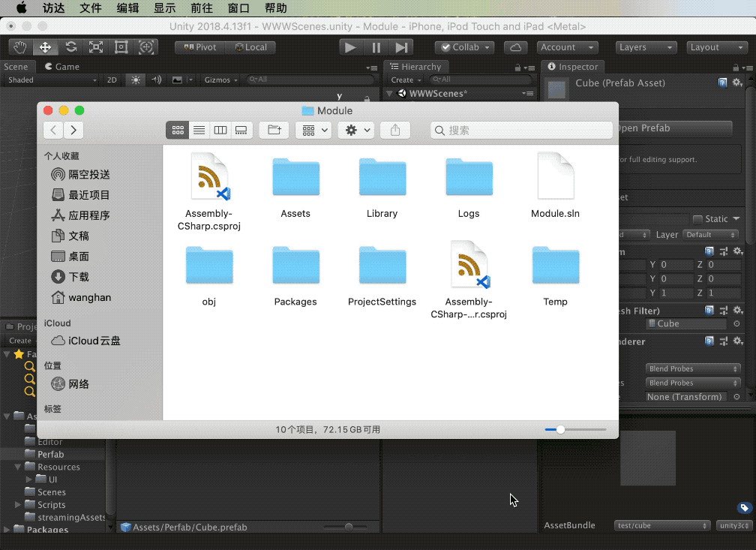Collapse the Resources folder in Project panel
This screenshot has width=756, height=550.
18,467
